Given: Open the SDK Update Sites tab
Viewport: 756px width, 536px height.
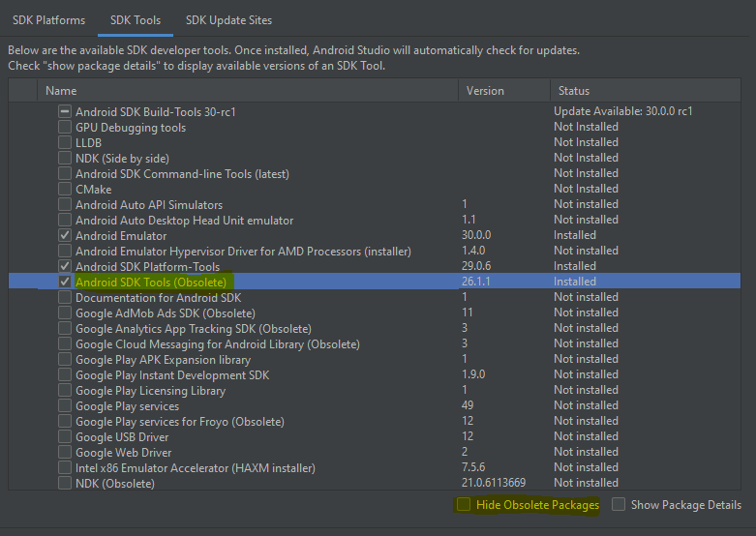Looking at the screenshot, I should pos(228,20).
